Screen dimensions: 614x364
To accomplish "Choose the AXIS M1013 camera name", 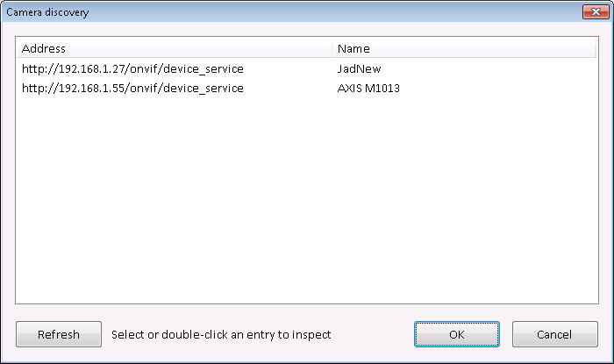I will (369, 88).
